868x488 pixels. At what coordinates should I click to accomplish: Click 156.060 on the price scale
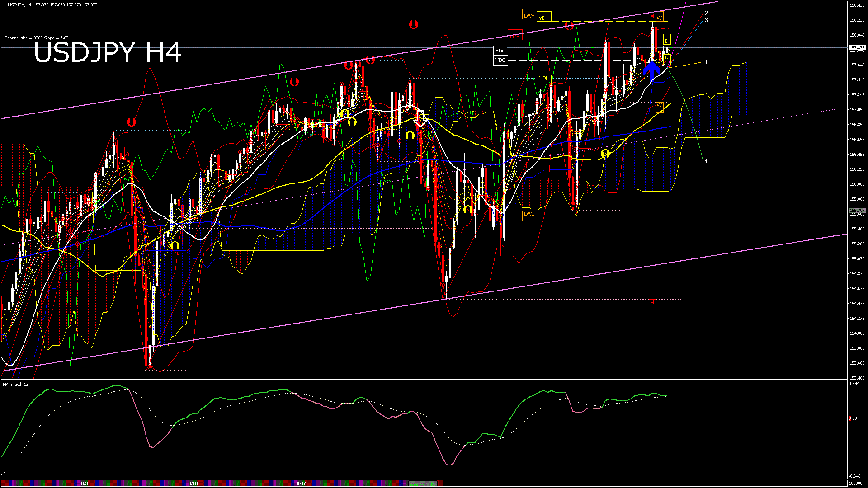[x=858, y=184]
